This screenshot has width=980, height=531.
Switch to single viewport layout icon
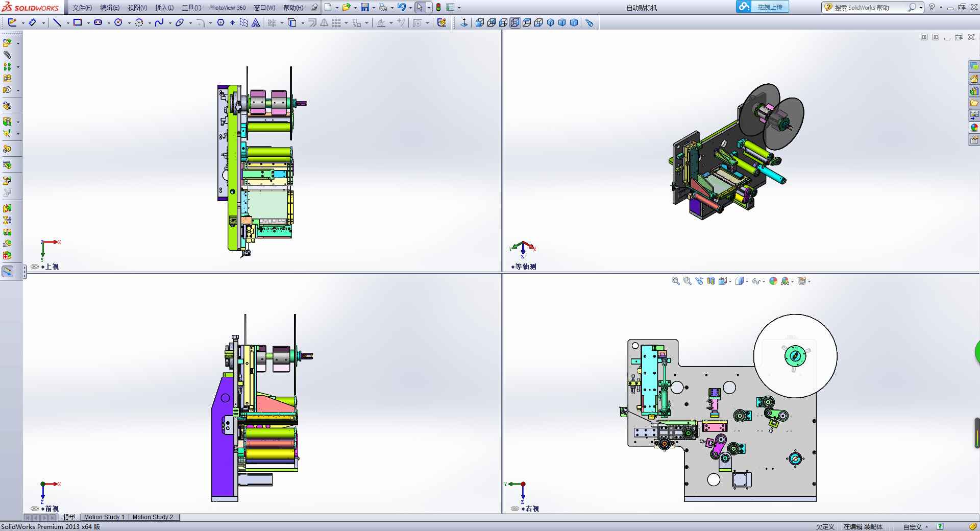(924, 37)
